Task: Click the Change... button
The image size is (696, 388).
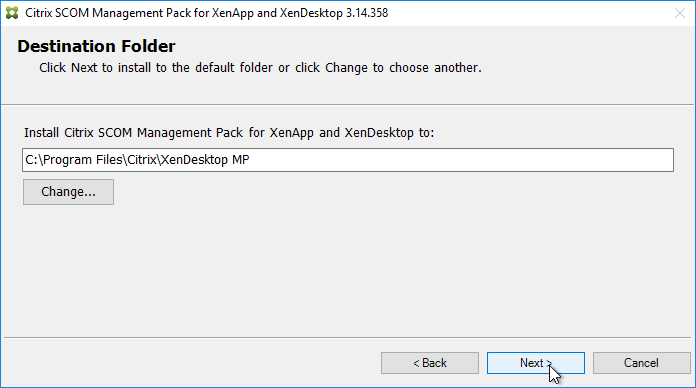Action: click(68, 192)
